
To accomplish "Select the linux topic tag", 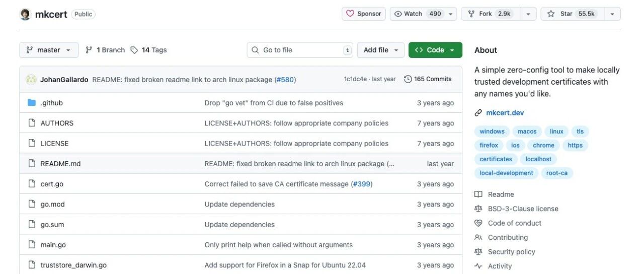I will click(556, 131).
